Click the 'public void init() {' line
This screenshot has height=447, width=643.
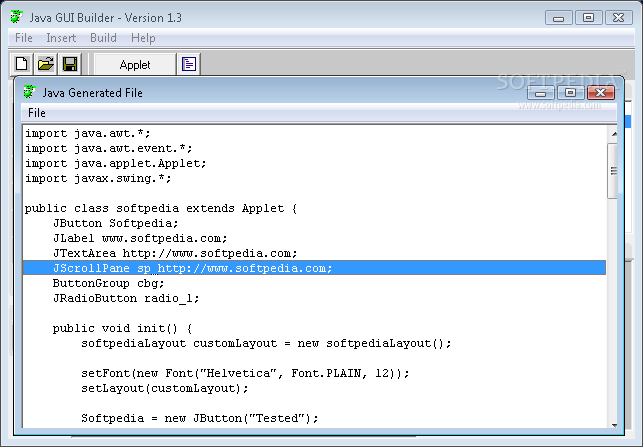[122, 328]
